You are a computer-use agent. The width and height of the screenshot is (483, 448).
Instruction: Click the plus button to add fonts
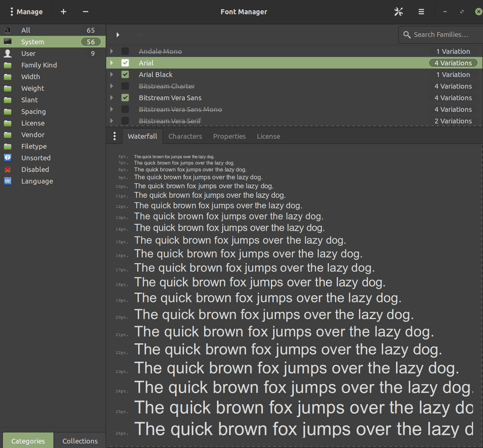pos(63,12)
